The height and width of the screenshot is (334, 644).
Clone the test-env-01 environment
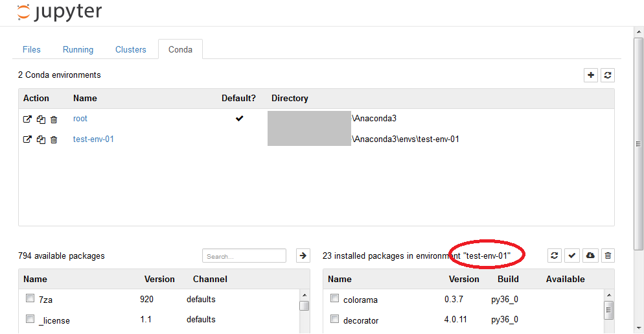(40, 139)
